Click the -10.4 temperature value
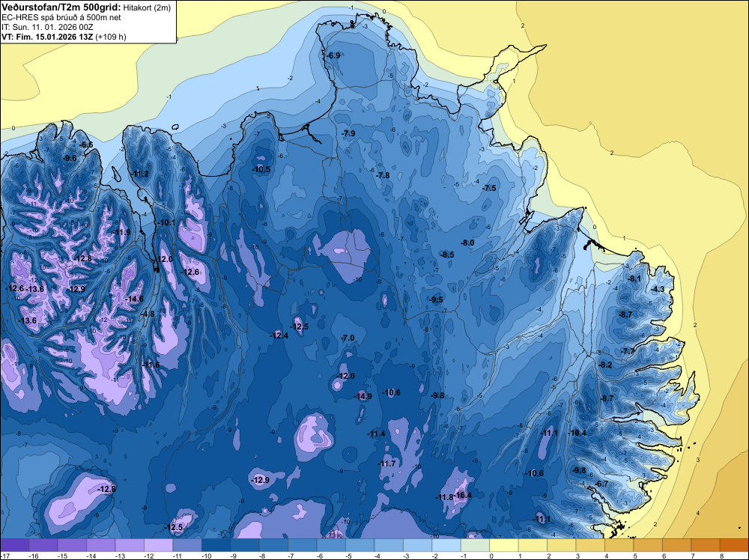 coord(577,433)
